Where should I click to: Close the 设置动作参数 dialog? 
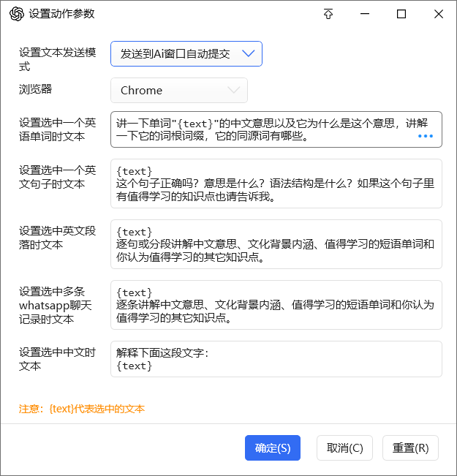click(439, 14)
